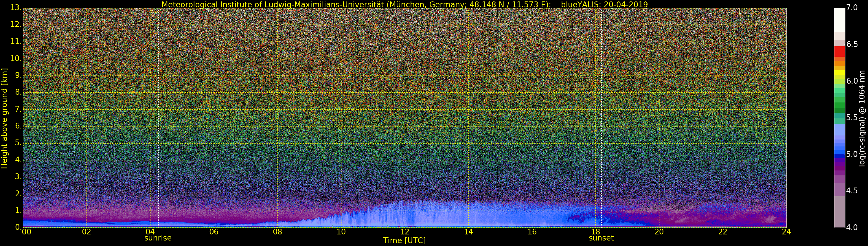
Task: Click the 'log(rc-signal) @ 1064 nm' colorbar label
Action: click(862, 118)
